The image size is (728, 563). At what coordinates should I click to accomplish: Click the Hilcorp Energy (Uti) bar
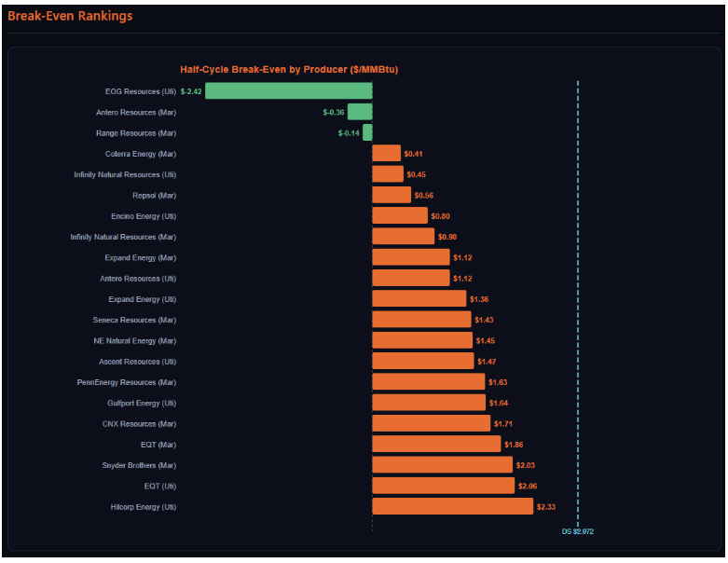tap(452, 506)
